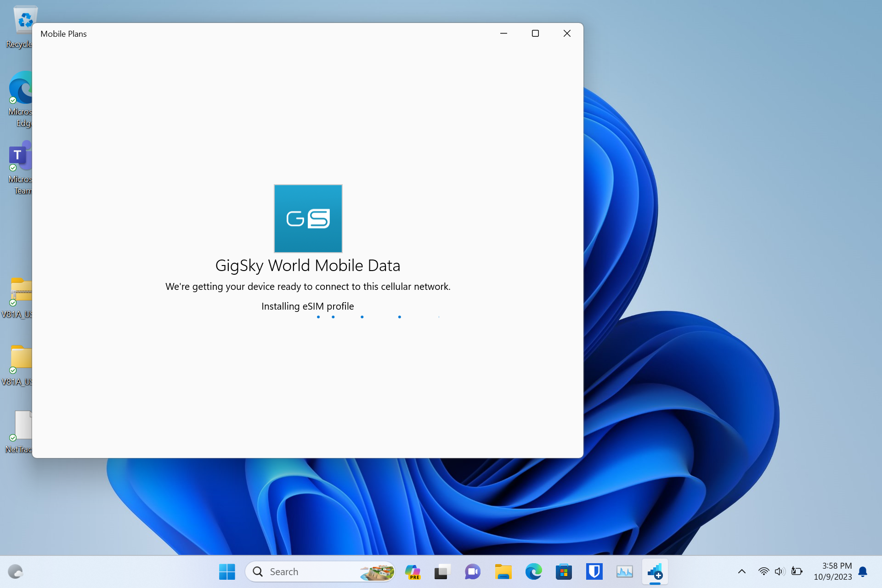Open the clock showing 3:58 PM
882x588 pixels.
point(832,571)
